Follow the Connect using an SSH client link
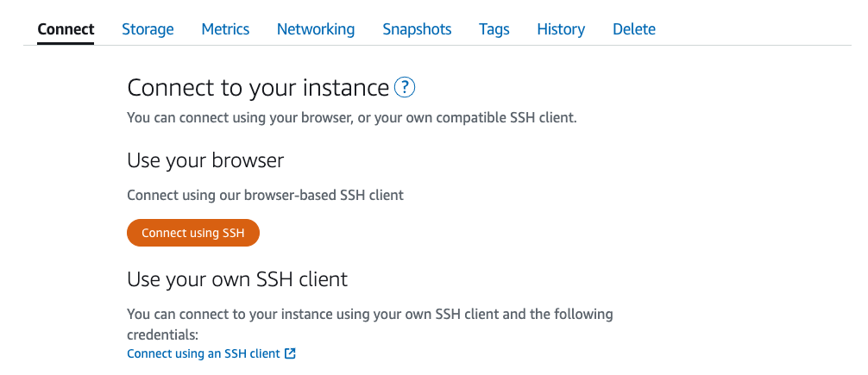 pos(203,353)
